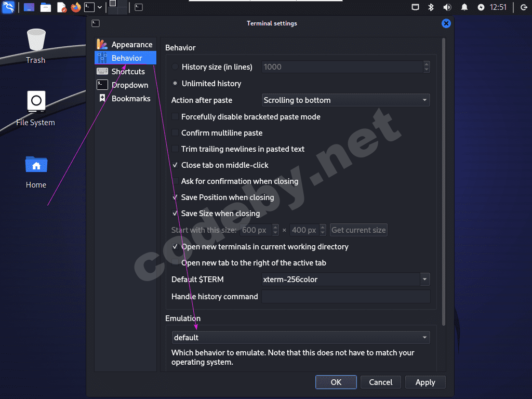Viewport: 532px width, 399px height.
Task: Enable Trim trailing newlines in pasted text
Action: pos(175,149)
